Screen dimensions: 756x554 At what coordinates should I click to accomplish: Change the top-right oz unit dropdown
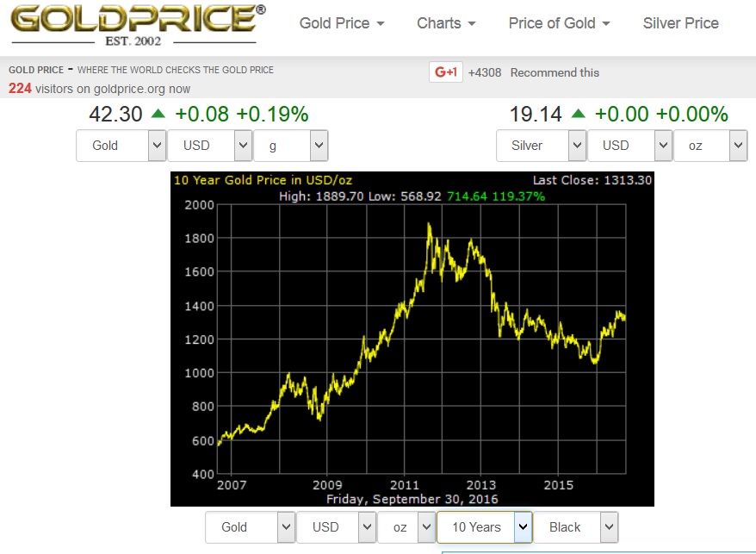[x=710, y=146]
